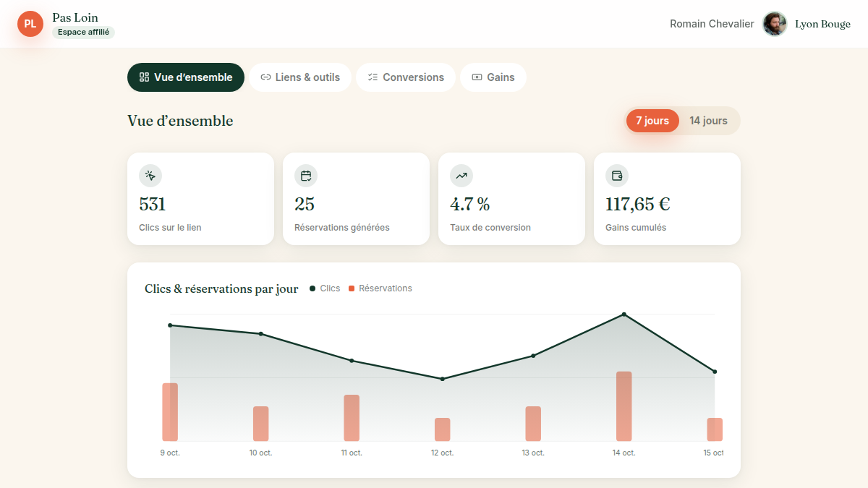Click the Gains cumulés label

point(636,228)
